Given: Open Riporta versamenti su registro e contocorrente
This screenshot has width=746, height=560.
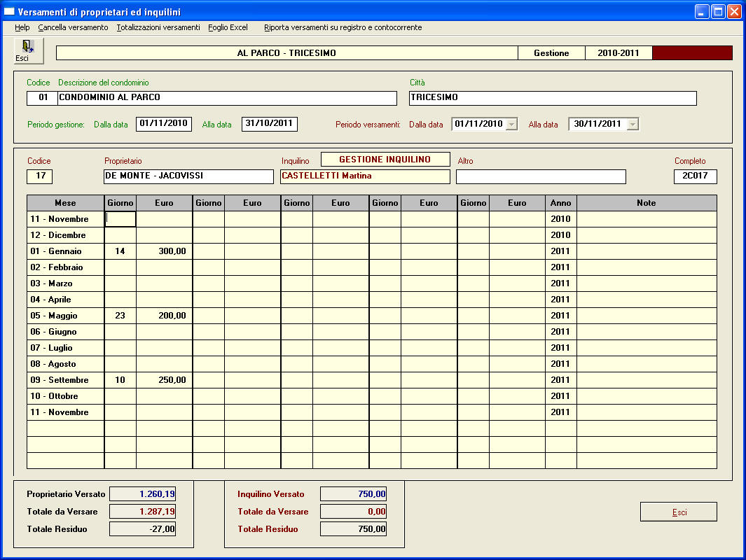Looking at the screenshot, I should tap(343, 27).
